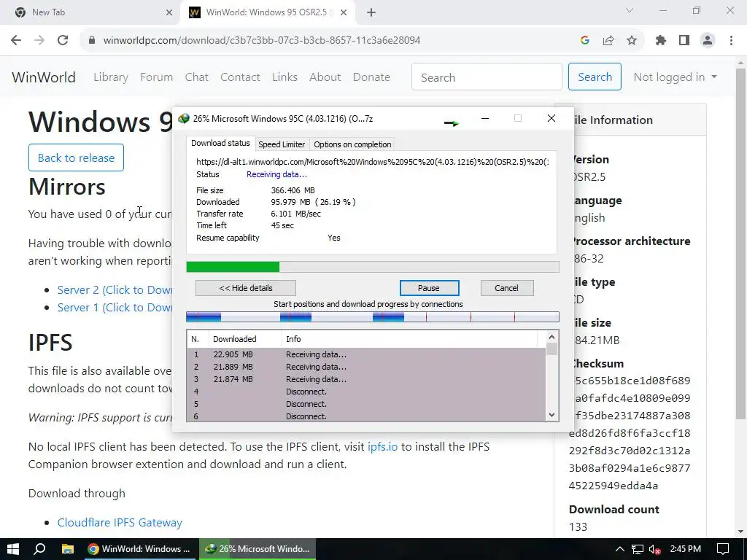This screenshot has width=747, height=560.
Task: Click the WinWorld brand logo text
Action: pos(44,77)
